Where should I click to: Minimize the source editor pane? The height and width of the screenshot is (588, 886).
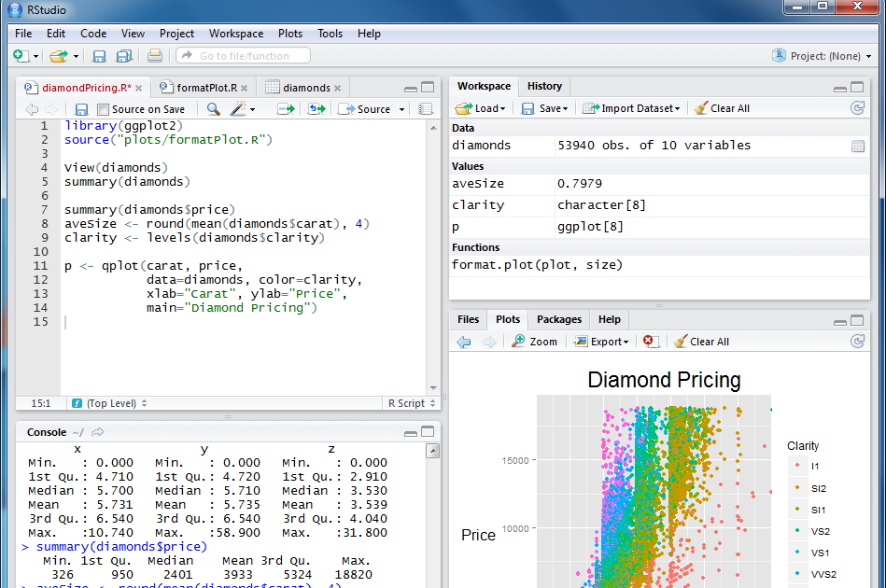click(411, 88)
